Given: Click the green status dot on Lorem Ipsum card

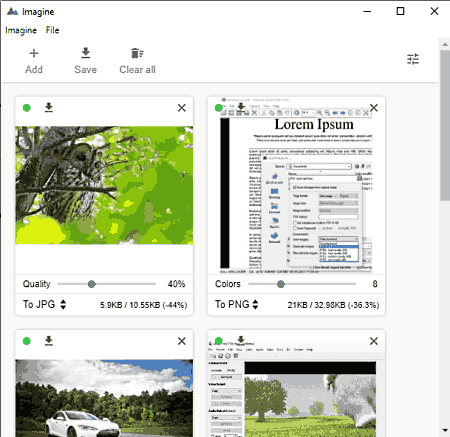Looking at the screenshot, I should coord(219,108).
